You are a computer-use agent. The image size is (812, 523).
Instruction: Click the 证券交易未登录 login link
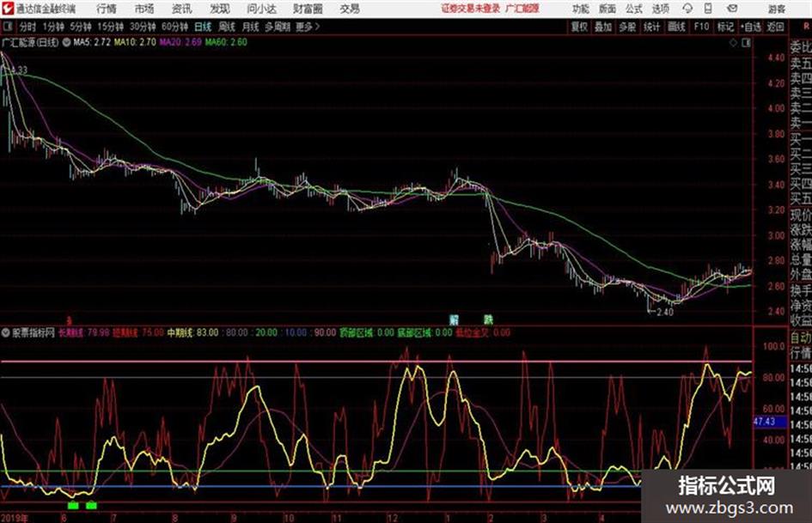(471, 9)
